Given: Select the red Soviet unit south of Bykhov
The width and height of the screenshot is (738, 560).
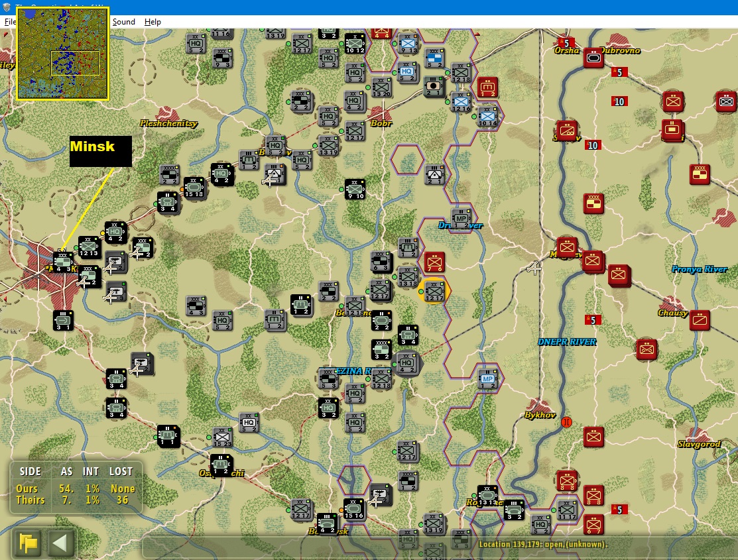Looking at the screenshot, I should pyautogui.click(x=593, y=437).
